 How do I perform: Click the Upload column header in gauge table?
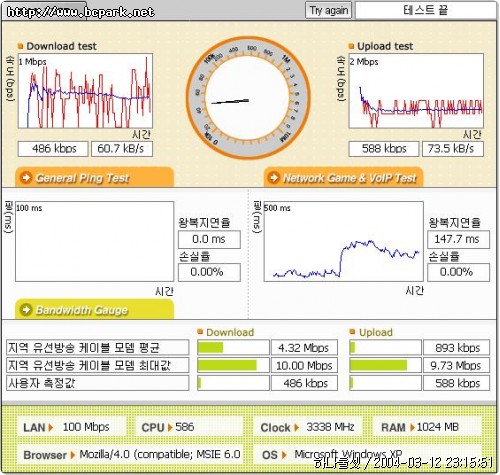(x=371, y=332)
